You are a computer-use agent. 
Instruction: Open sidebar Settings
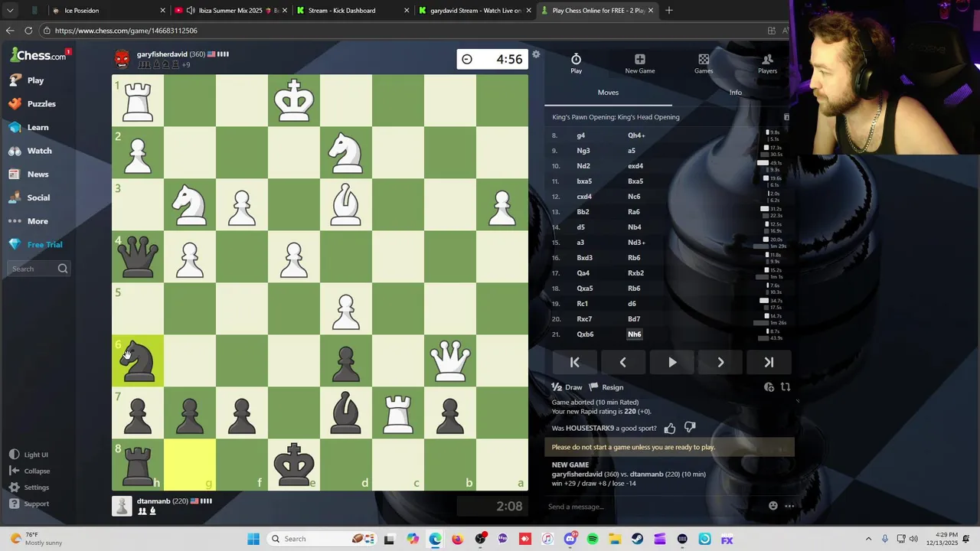pos(29,487)
